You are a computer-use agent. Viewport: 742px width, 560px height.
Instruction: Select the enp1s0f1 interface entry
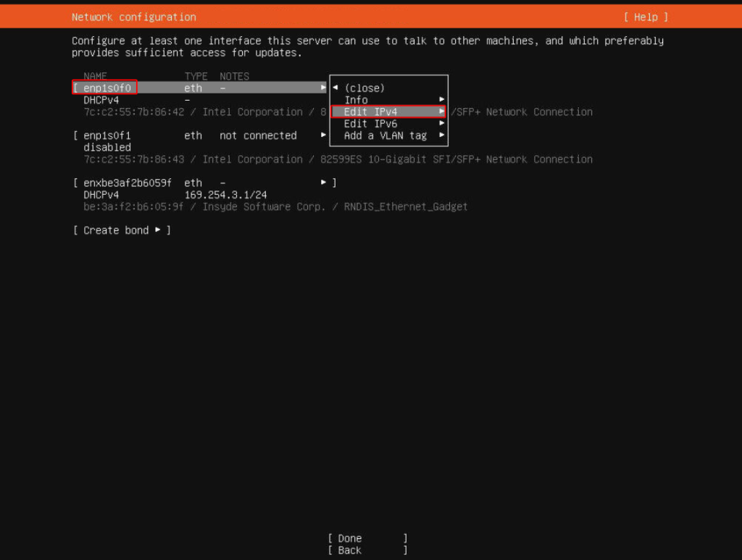pyautogui.click(x=107, y=135)
